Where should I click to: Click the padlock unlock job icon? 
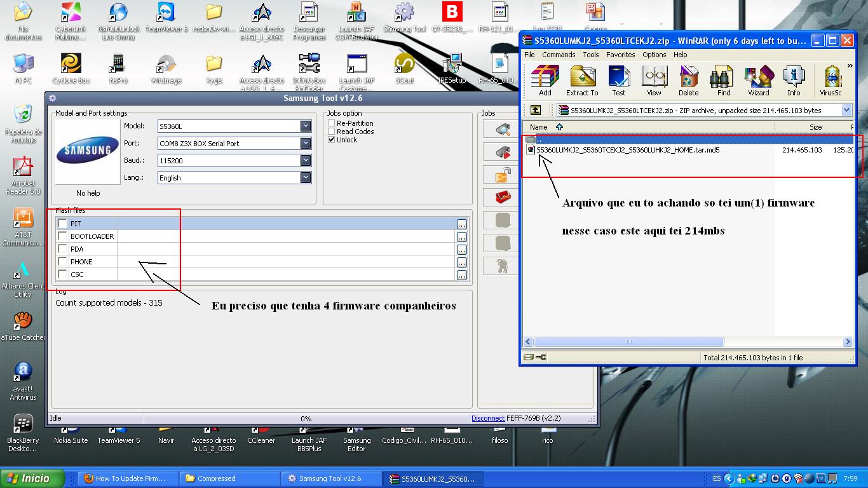coord(503,175)
